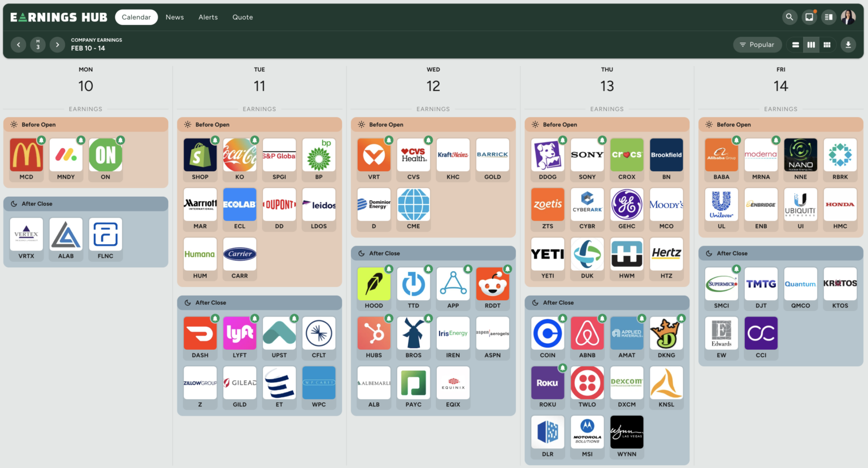The width and height of the screenshot is (868, 468).
Task: Click the Earnings Hub logo
Action: pos(59,17)
